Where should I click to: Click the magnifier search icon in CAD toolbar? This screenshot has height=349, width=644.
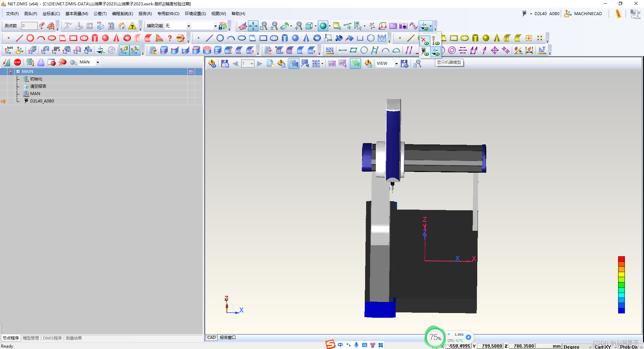417,63
